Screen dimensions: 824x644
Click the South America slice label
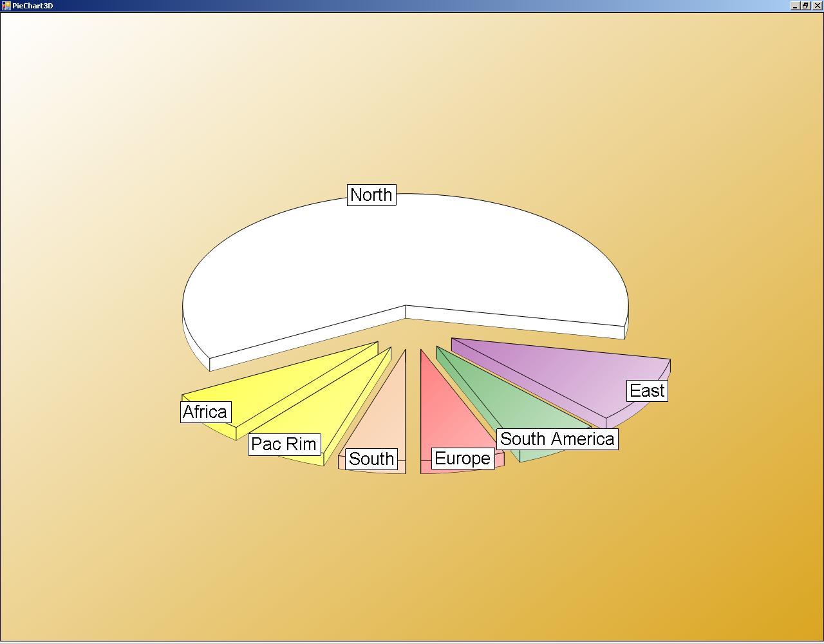[x=557, y=439]
